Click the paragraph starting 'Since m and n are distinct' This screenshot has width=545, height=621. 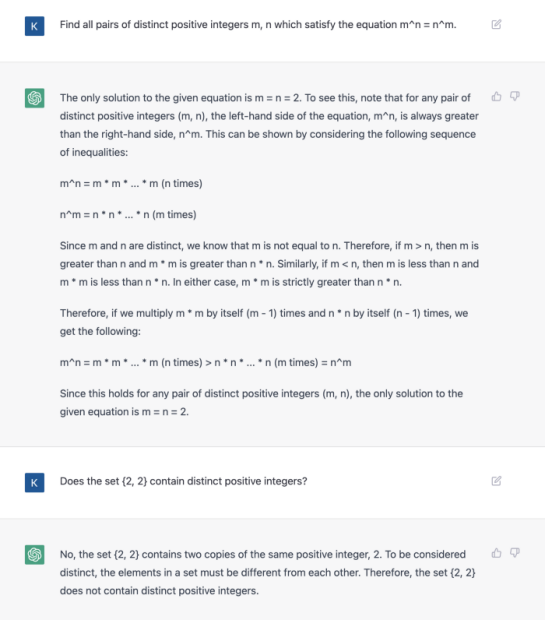click(269, 264)
